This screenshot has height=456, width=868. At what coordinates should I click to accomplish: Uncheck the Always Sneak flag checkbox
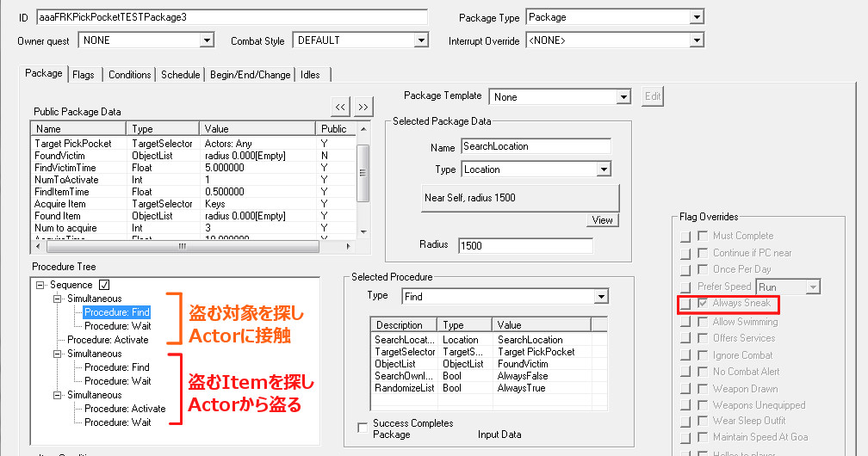click(x=703, y=303)
